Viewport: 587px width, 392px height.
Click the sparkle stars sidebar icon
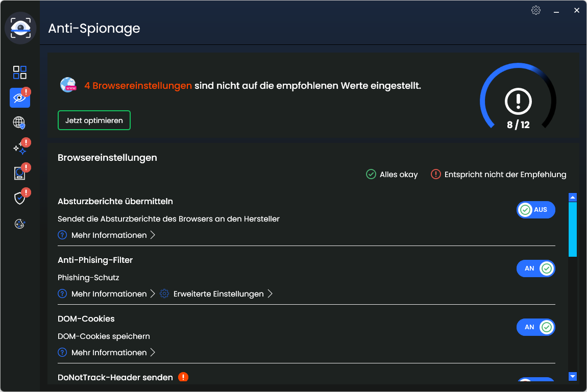coord(19,148)
